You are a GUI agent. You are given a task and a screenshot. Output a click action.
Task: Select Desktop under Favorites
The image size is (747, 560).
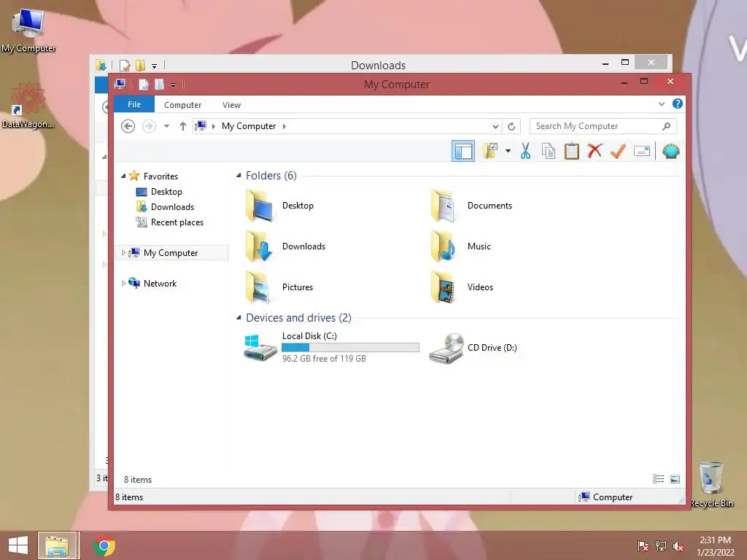(166, 192)
